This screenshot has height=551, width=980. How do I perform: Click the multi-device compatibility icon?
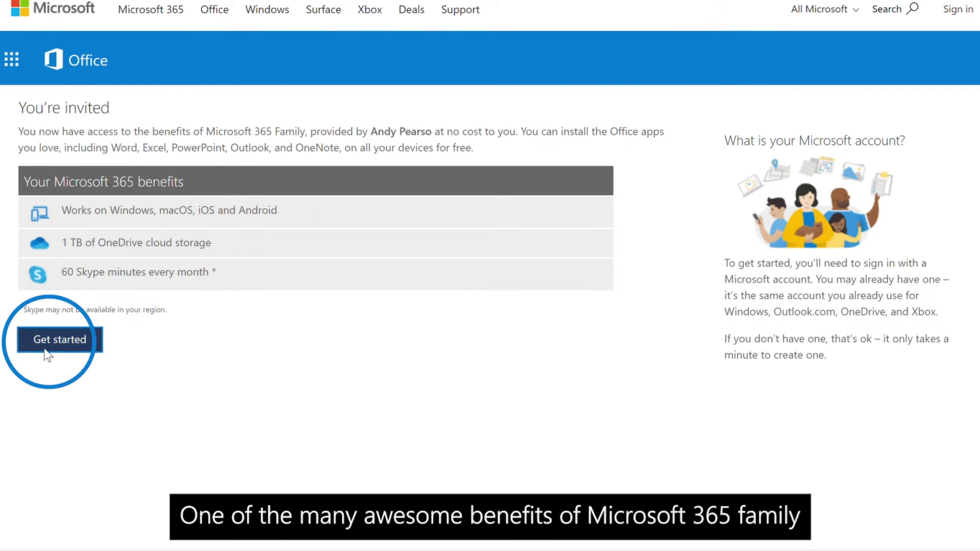[39, 213]
